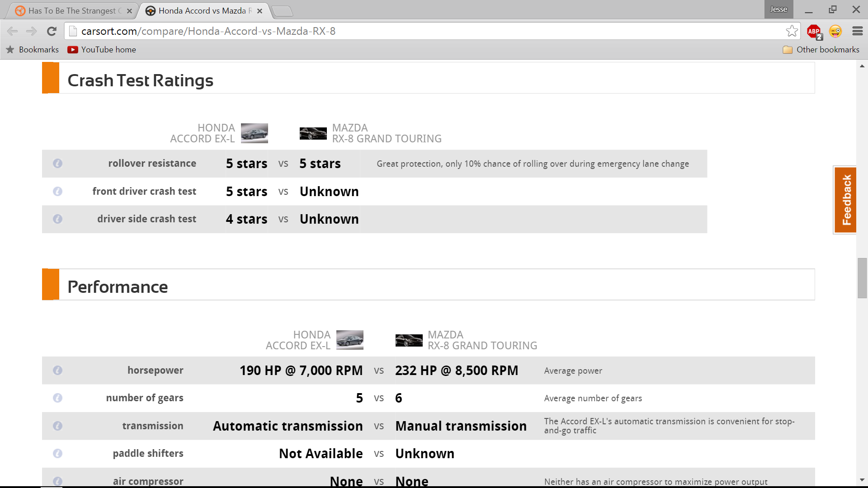Open the Other bookmarks folder
Image resolution: width=868 pixels, height=488 pixels.
pos(821,50)
